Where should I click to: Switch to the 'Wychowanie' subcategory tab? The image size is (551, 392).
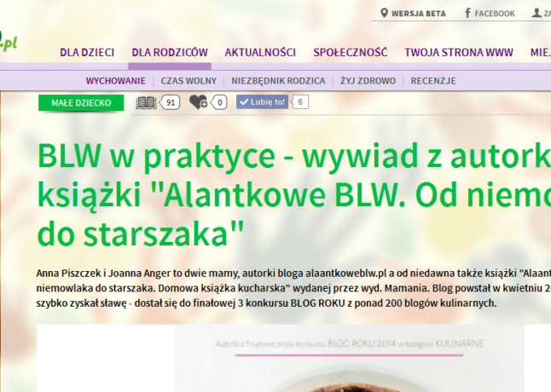[x=116, y=81]
